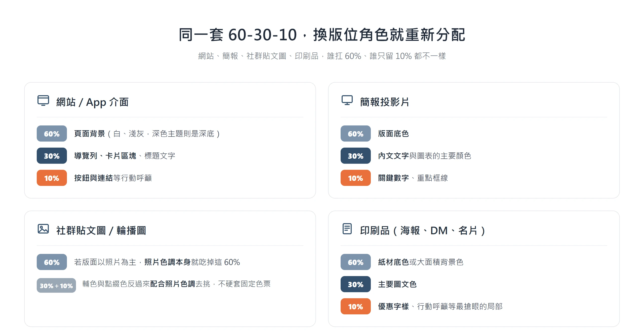
Task: Click the main heading 同一套 60-30-10
Action: (322, 35)
